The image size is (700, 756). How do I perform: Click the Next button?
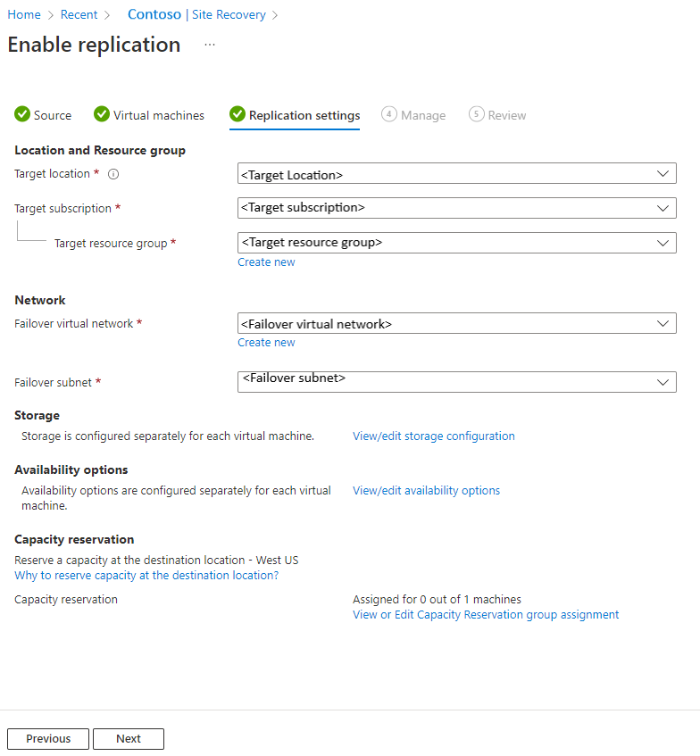[128, 738]
